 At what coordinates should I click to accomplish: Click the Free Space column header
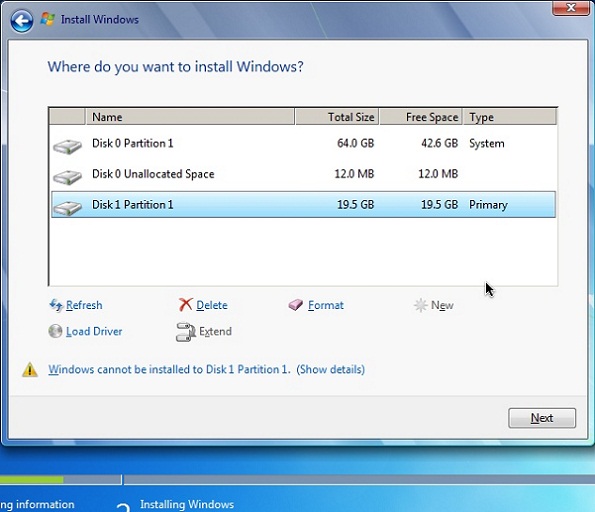click(x=421, y=117)
